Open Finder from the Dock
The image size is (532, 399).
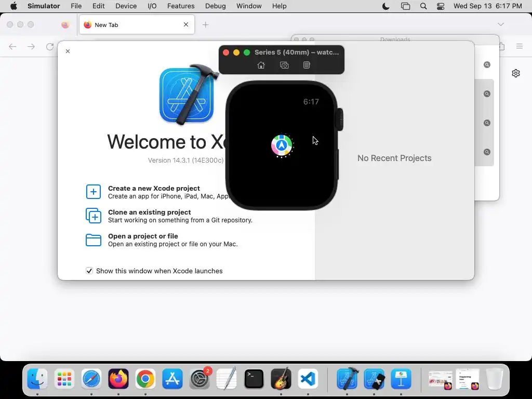(37, 379)
